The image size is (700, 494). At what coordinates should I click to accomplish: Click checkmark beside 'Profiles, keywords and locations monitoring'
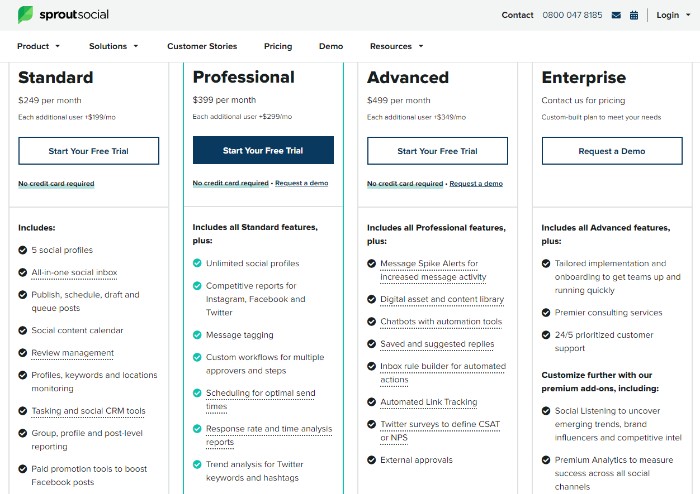[23, 375]
